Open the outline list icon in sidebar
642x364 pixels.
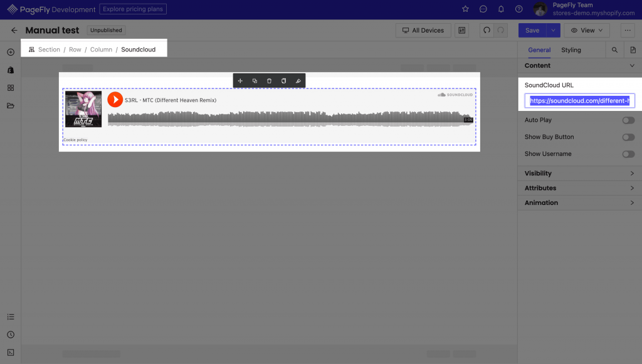11,317
